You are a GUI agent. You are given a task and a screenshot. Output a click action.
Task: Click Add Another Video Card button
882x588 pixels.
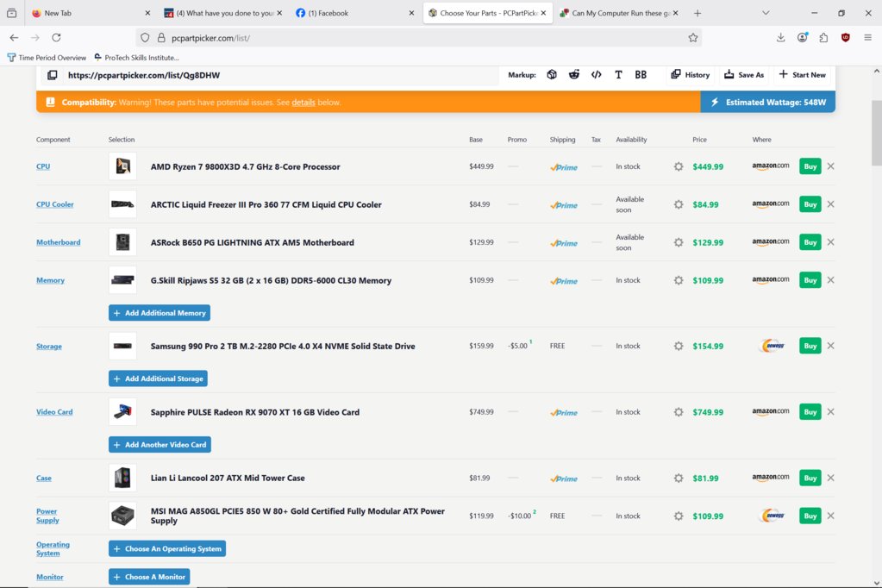tap(160, 445)
